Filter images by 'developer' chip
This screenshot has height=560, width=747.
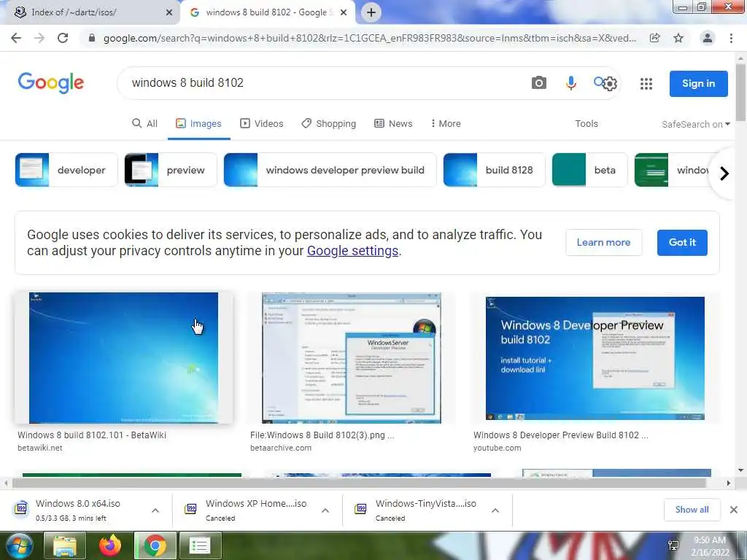[66, 170]
